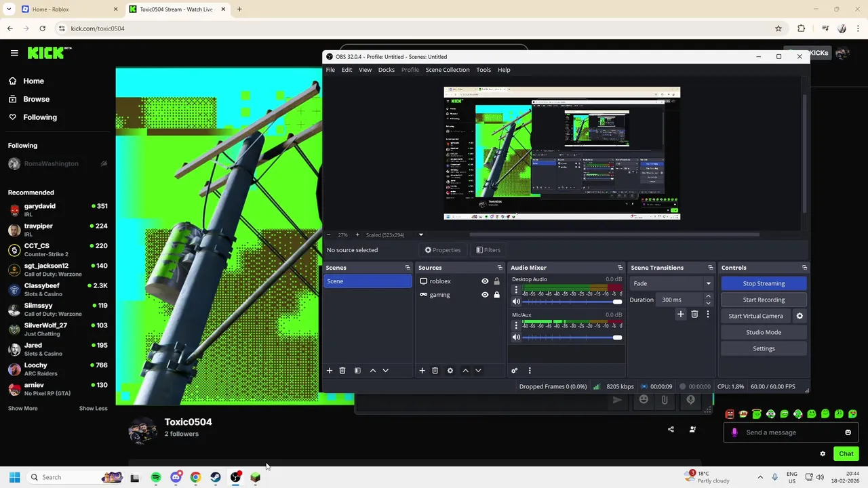The height and width of the screenshot is (488, 868).
Task: Select Scene item in Scenes list
Action: click(x=368, y=281)
